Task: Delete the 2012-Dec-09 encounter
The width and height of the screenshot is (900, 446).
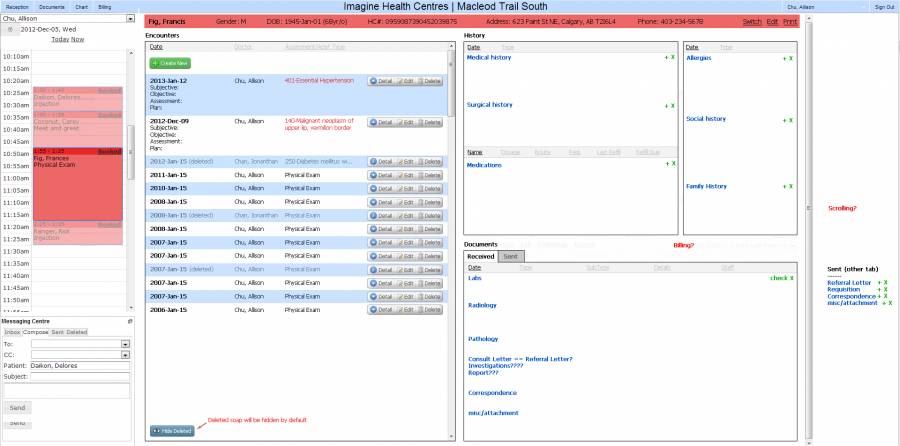Action: click(429, 122)
